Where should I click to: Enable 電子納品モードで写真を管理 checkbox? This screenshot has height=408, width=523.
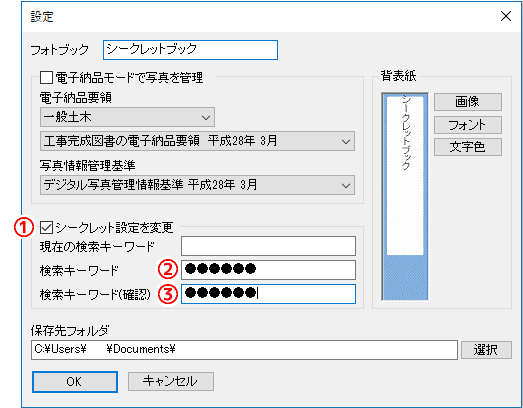tap(46, 78)
